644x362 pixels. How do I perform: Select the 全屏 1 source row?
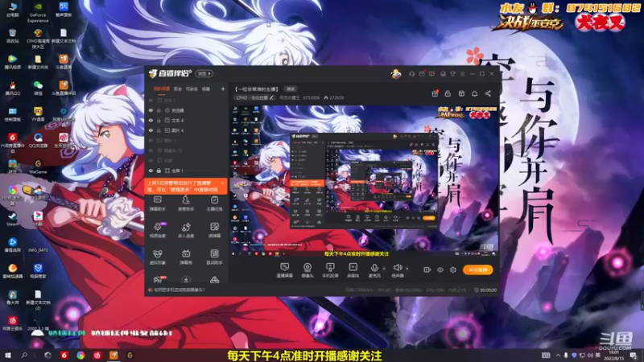[187, 171]
